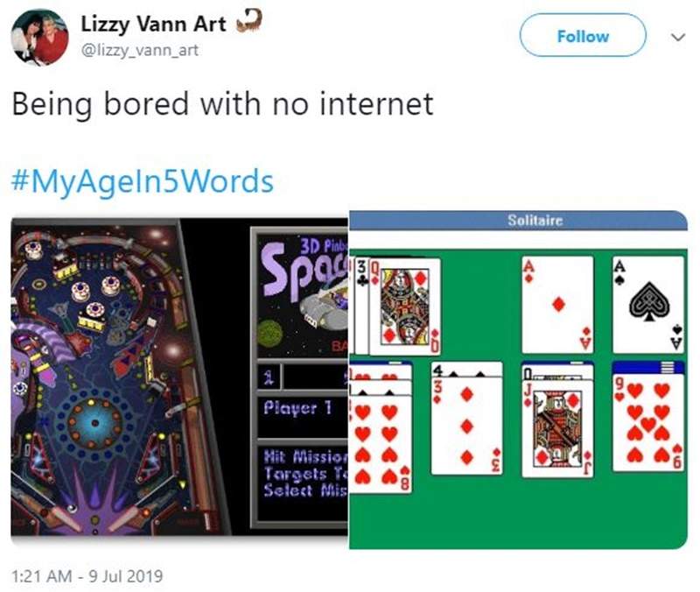Select the Ace of Spades foundation card
This screenshot has width=700, height=592.
pos(648,305)
